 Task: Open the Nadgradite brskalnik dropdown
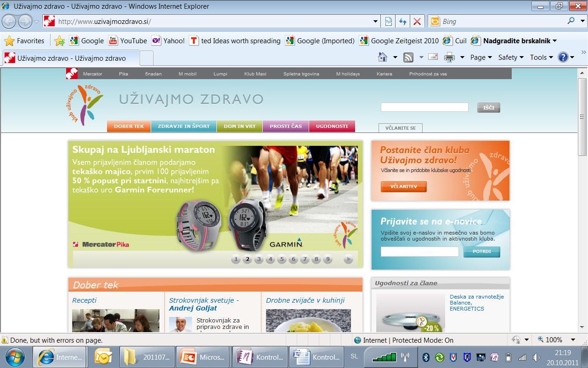click(520, 40)
